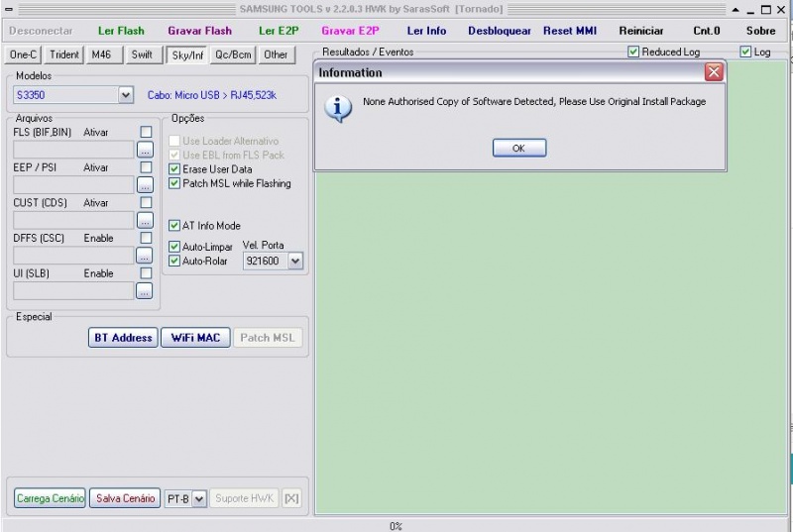Click the FLS (BIF,BIN) file path field

click(x=73, y=150)
